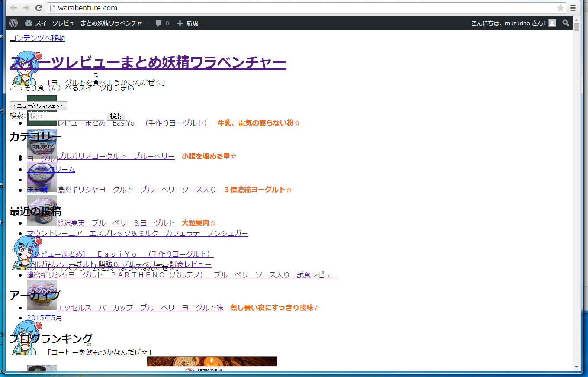Open the レビューまとめ EasiYo link beside 牛乳、電気の要らない粉☆
Viewport: 588px width, 377px height.
(x=134, y=123)
